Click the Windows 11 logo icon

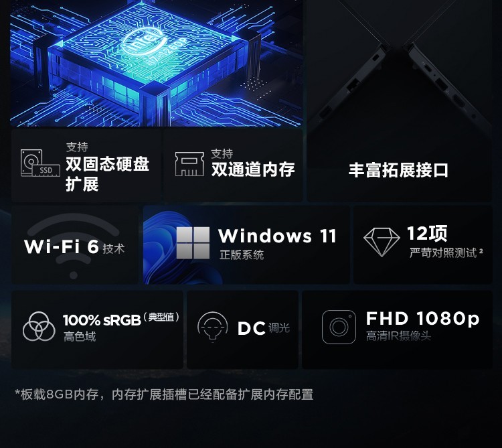[x=193, y=242]
